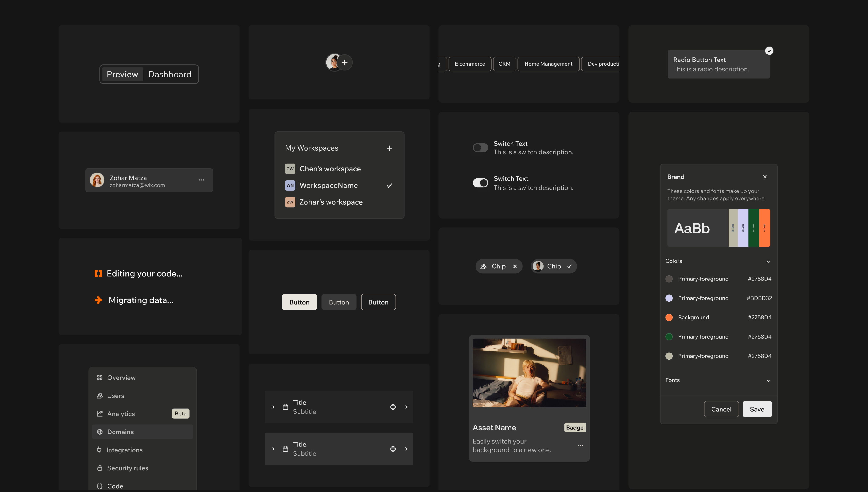This screenshot has width=868, height=492.
Task: Switch to the Dashboard tab
Action: point(170,74)
